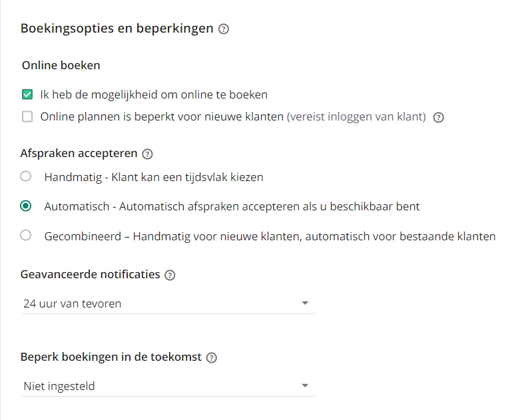Choose the Gecombineerd radio option
The image size is (510, 420).
point(26,236)
